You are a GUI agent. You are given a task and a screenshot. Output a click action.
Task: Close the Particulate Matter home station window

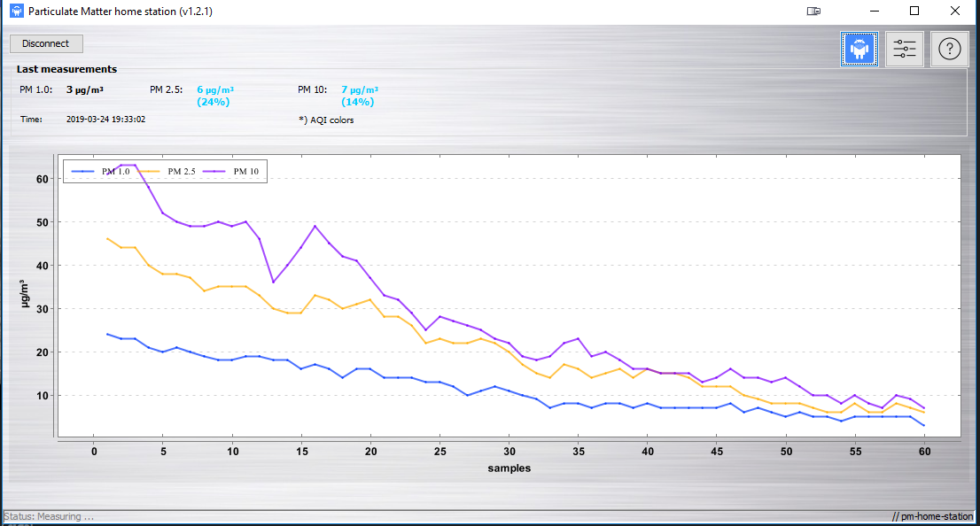(x=955, y=12)
